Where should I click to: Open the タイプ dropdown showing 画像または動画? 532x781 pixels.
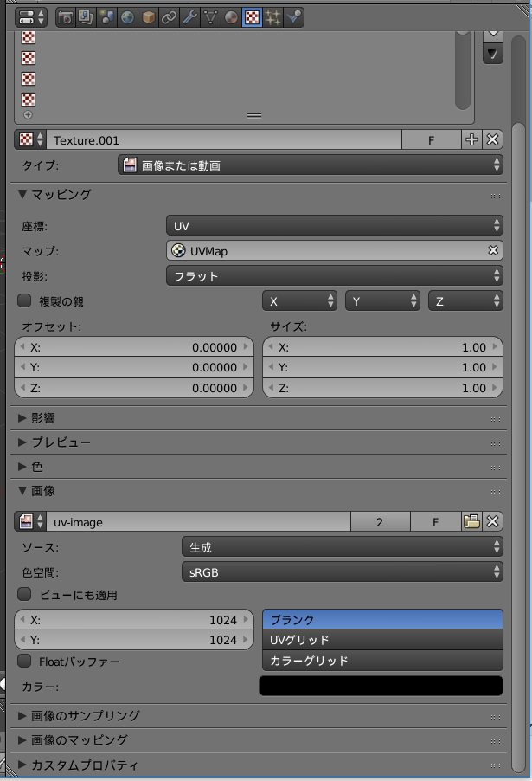coord(311,165)
